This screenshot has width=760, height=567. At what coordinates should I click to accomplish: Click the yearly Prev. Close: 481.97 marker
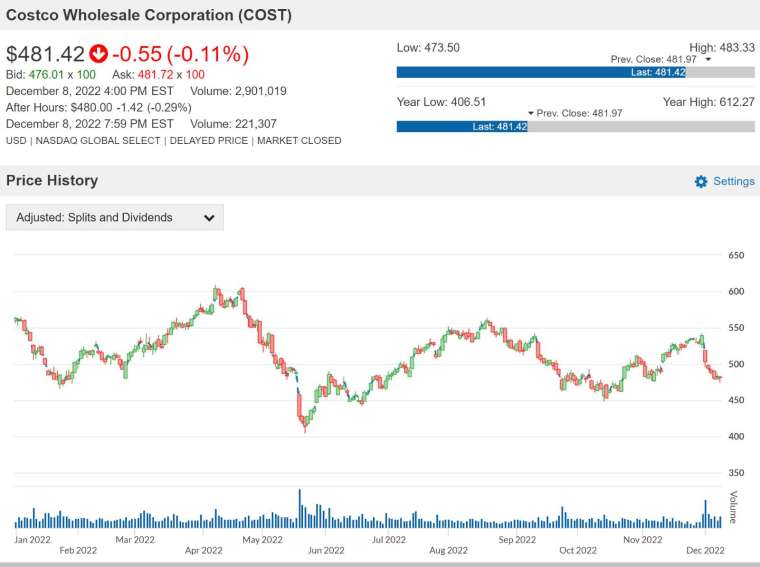point(575,113)
